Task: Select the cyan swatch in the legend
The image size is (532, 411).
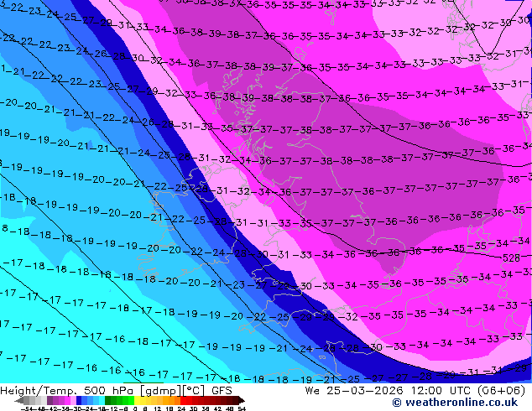Action: click(x=102, y=400)
